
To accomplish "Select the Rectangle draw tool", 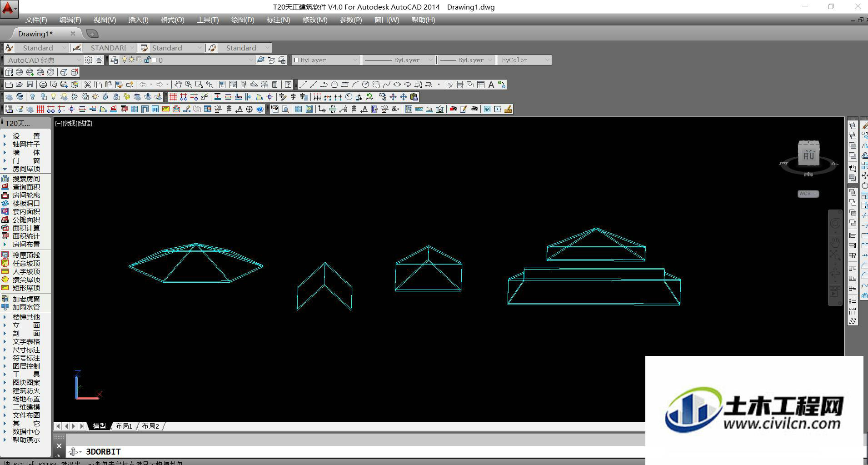I will pos(345,85).
